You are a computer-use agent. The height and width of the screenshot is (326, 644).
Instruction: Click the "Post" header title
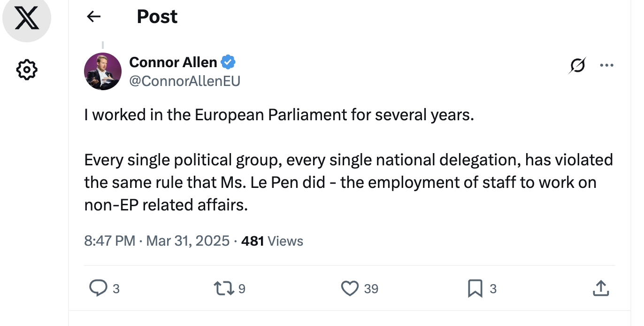[x=157, y=17]
